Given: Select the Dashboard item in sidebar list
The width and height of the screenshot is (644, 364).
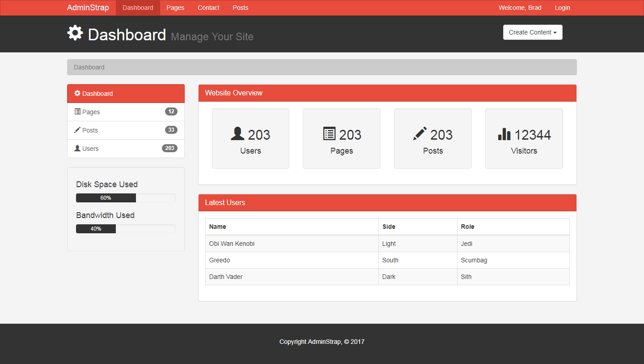Looking at the screenshot, I should pyautogui.click(x=126, y=94).
